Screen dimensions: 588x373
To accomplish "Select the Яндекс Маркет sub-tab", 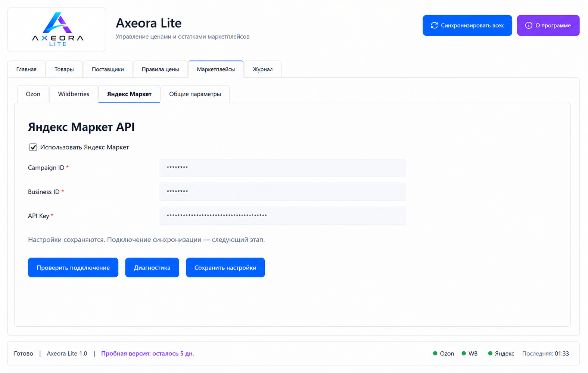I will (129, 94).
